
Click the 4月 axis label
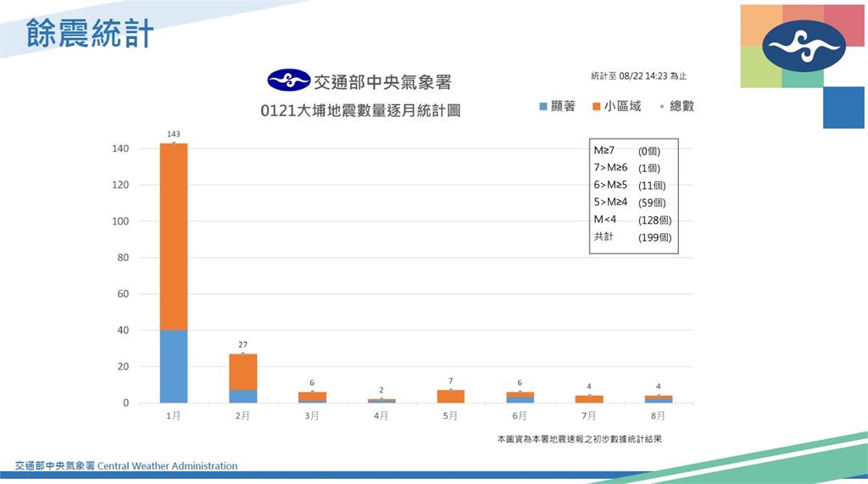click(x=381, y=415)
